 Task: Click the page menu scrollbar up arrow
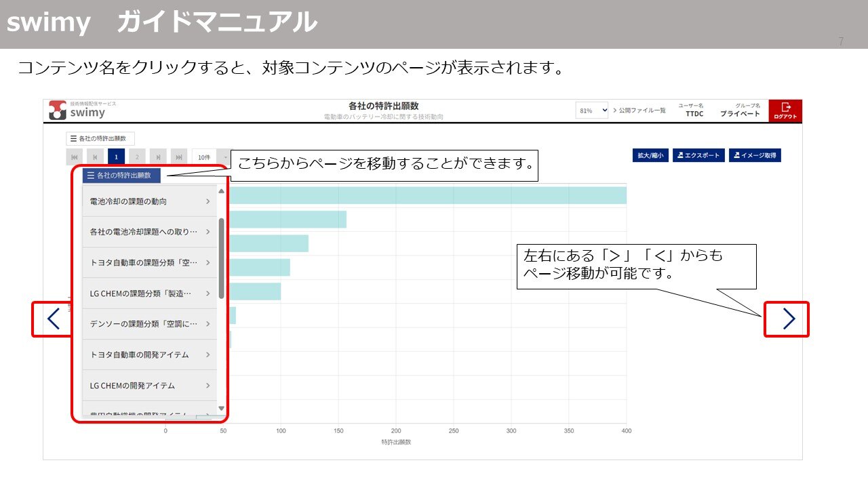pyautogui.click(x=221, y=192)
